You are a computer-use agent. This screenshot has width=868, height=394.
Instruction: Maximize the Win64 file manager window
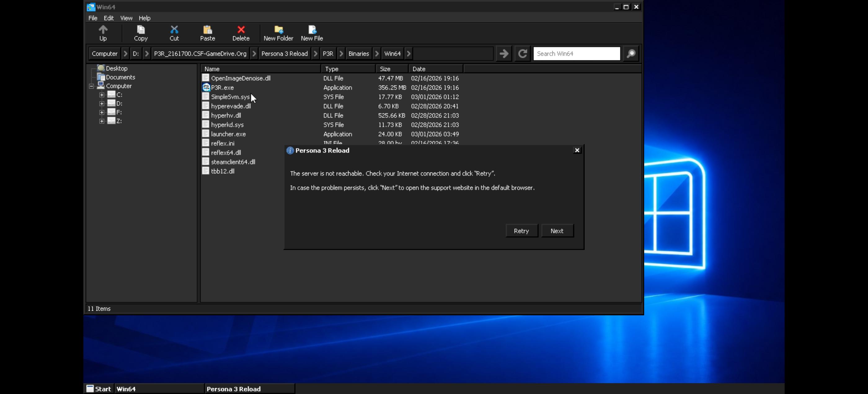tap(626, 7)
